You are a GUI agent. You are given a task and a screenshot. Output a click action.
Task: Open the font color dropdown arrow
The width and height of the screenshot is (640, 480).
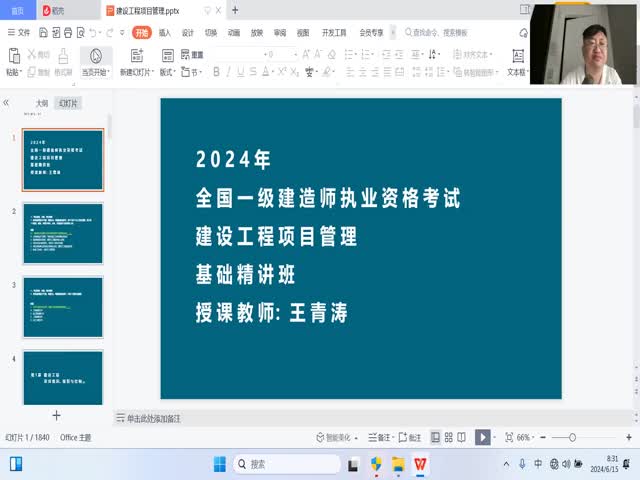[272, 72]
